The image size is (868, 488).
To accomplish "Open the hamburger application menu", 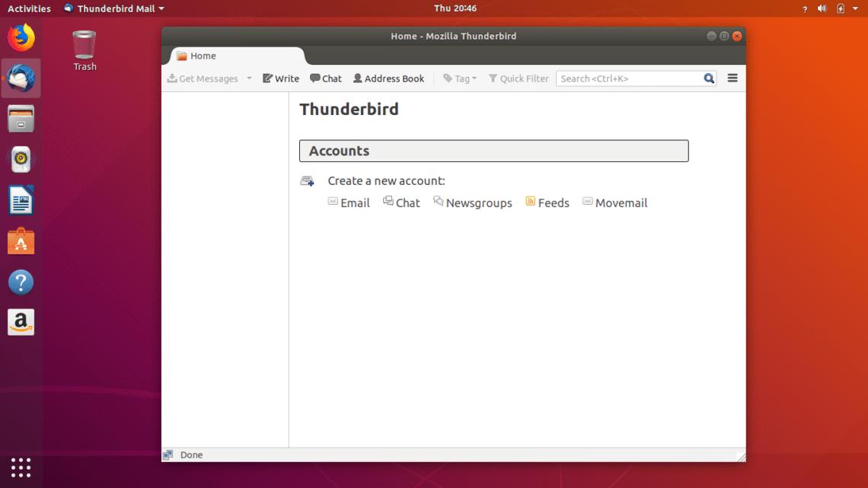I will pos(732,78).
